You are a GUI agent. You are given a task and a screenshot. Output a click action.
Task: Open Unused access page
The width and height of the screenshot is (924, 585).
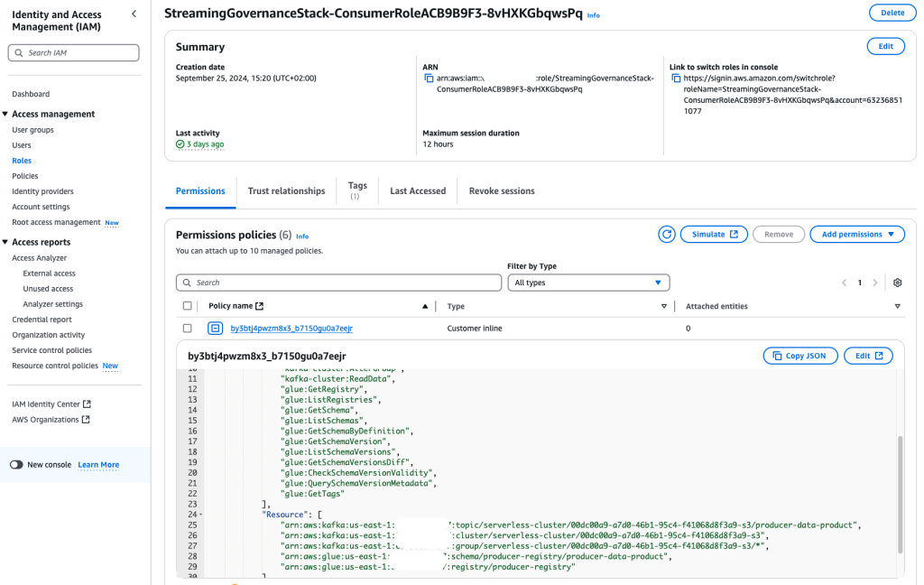coord(49,288)
